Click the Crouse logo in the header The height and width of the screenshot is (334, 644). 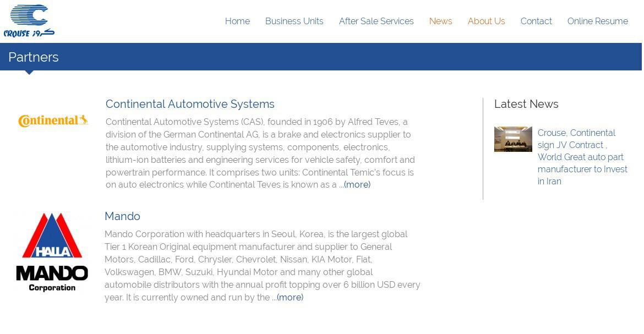pyautogui.click(x=29, y=21)
